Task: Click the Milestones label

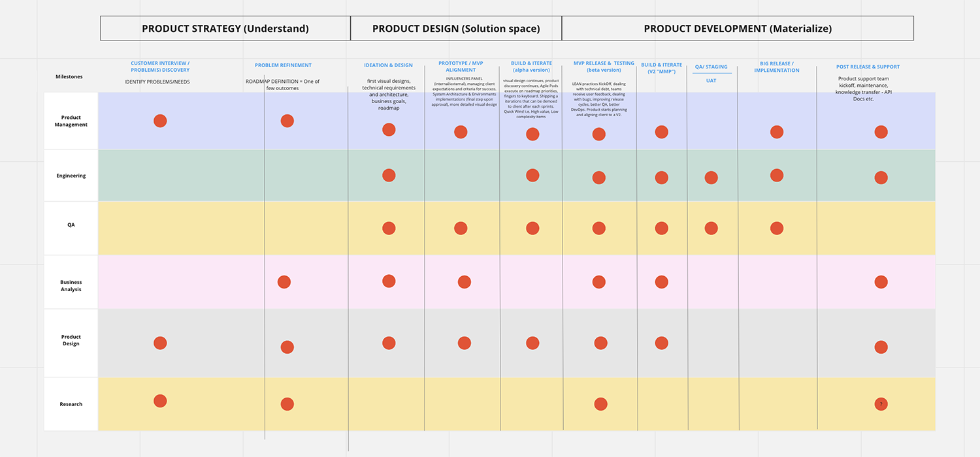Action: [69, 76]
